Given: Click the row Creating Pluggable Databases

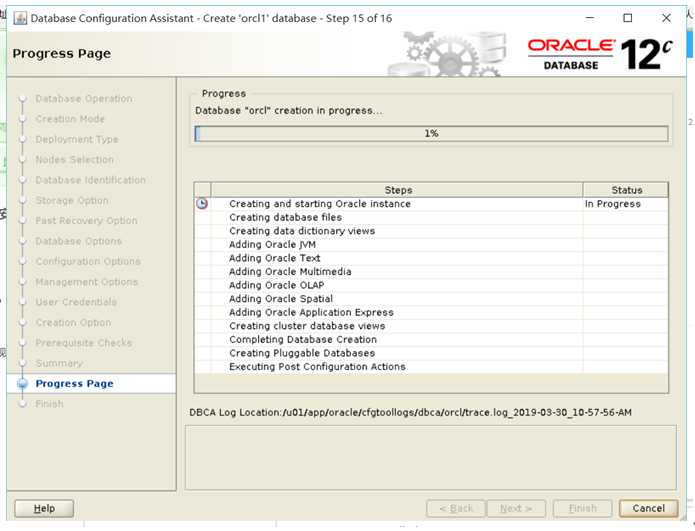Looking at the screenshot, I should coord(431,353).
